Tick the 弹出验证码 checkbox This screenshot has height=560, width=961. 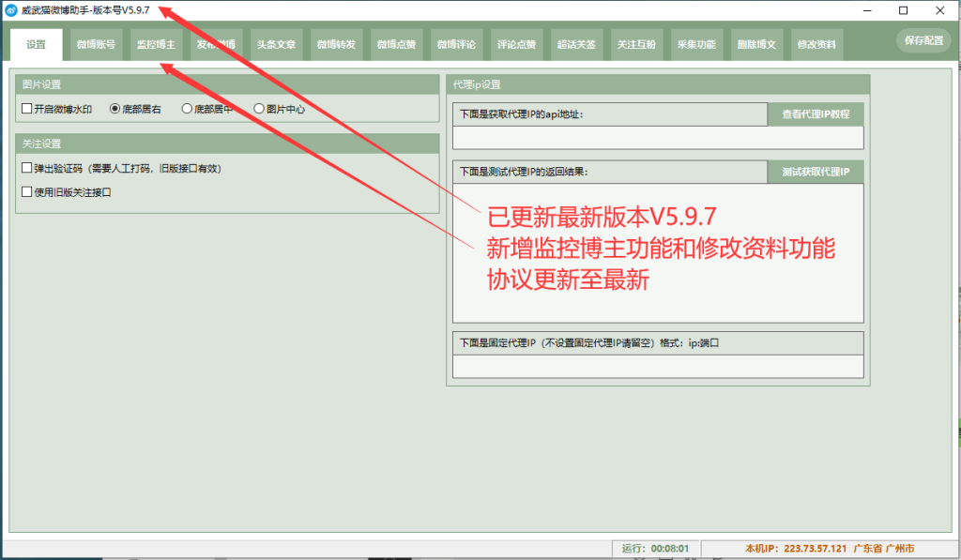tap(27, 169)
